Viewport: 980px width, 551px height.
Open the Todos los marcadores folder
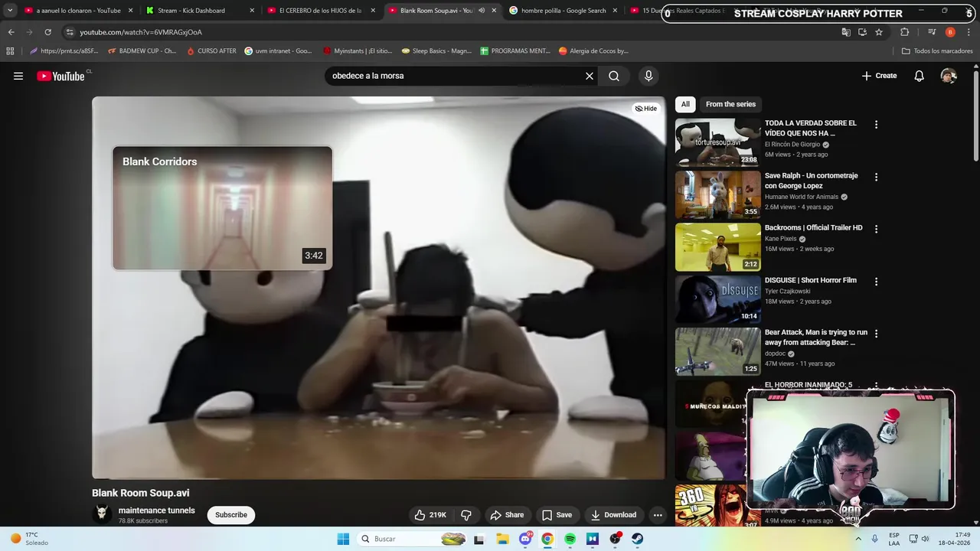point(936,51)
